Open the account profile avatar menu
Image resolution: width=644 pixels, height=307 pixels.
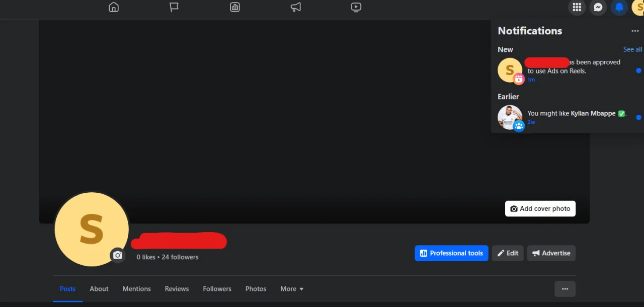[x=638, y=7]
